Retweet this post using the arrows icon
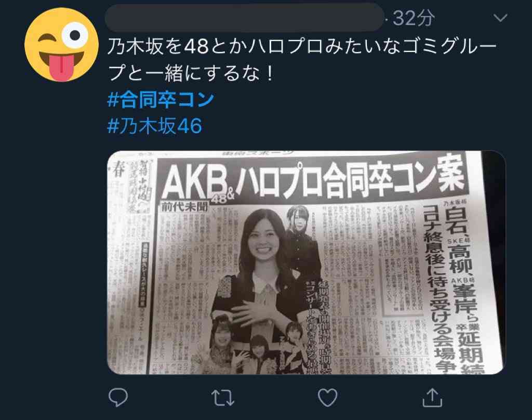Screen dimensions: 532x420 [x=222, y=398]
